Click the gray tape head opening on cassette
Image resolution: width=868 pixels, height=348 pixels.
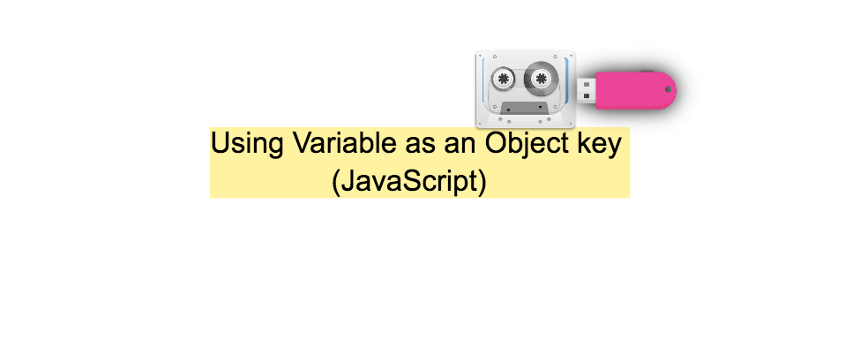tap(524, 108)
